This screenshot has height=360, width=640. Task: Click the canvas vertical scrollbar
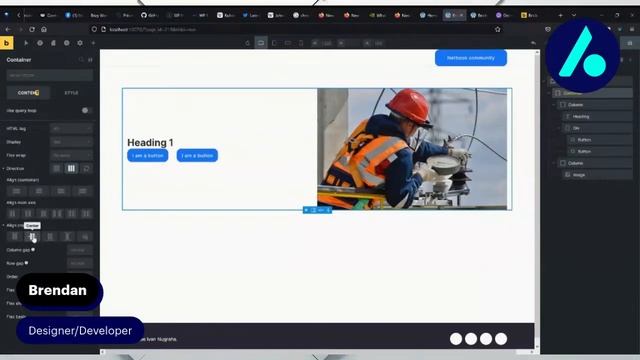(537, 199)
